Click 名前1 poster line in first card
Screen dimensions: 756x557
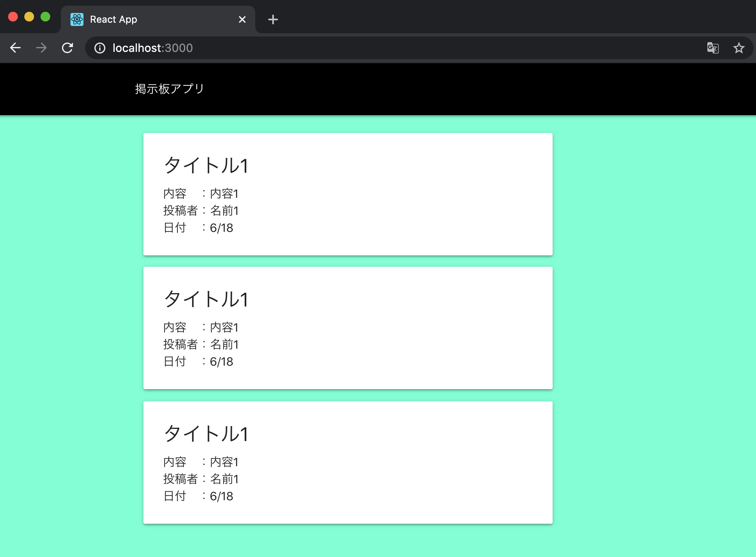(201, 210)
